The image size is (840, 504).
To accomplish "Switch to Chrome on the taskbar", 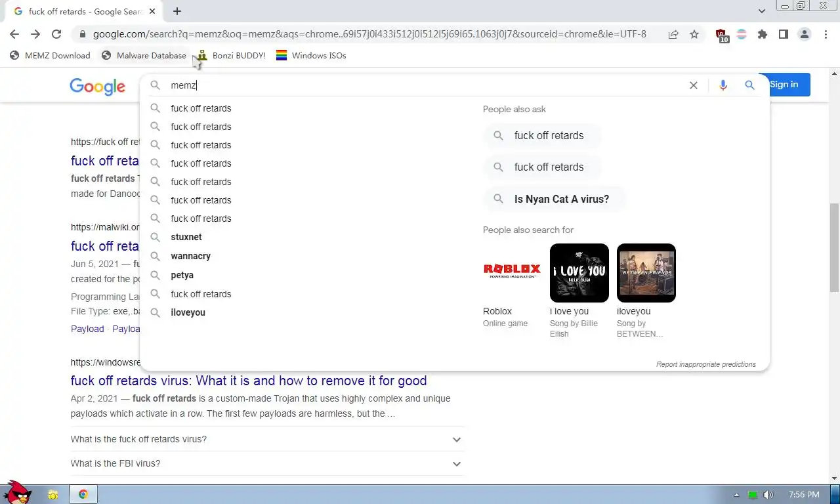I will point(83,494).
